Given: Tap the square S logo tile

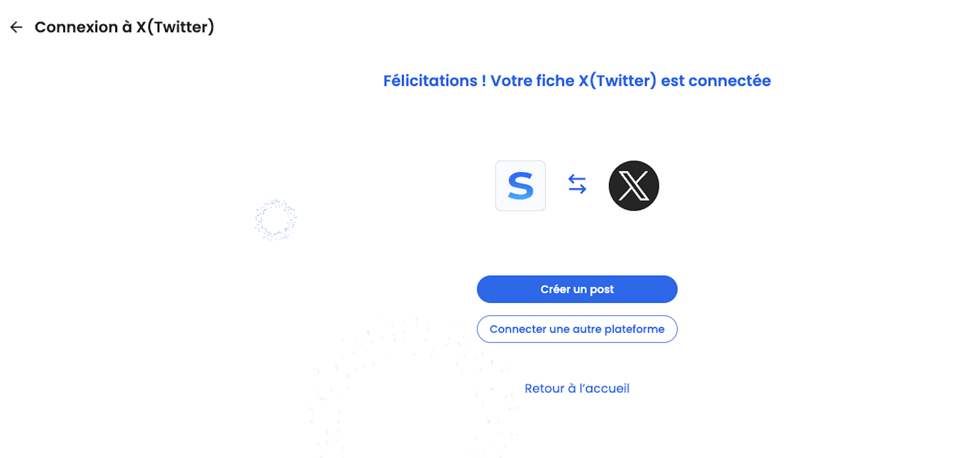Looking at the screenshot, I should [x=520, y=186].
